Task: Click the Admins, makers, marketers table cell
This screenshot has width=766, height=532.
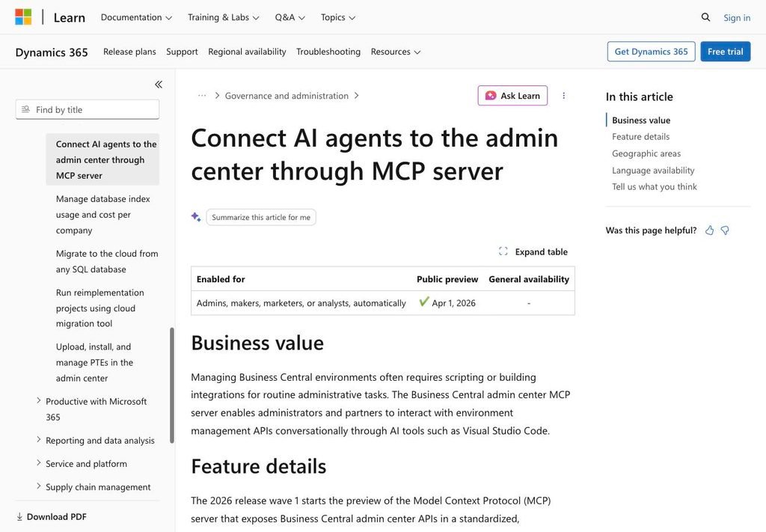Action: coord(301,303)
